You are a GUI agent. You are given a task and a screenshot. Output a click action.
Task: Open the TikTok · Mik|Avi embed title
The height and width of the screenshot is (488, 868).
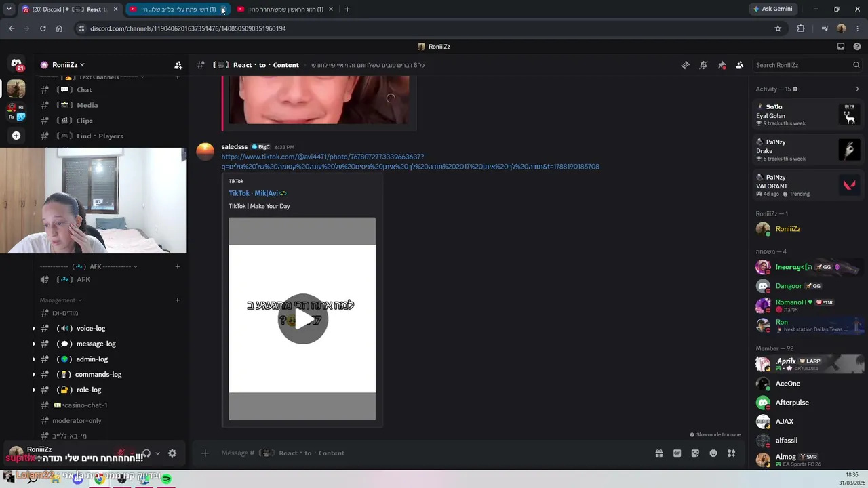[257, 193]
